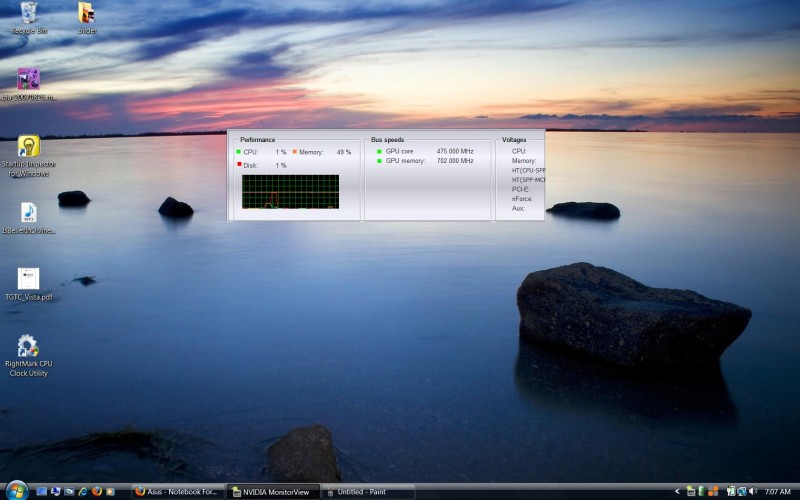The width and height of the screenshot is (800, 500).
Task: Select the TGTC_Vista.pdf file icon
Action: tap(28, 279)
